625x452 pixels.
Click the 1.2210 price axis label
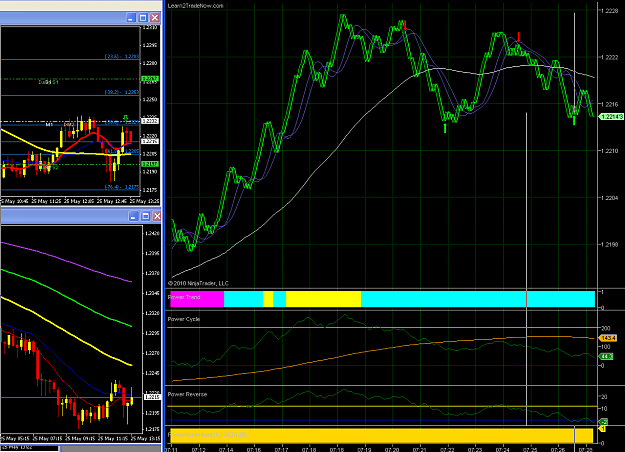click(609, 151)
